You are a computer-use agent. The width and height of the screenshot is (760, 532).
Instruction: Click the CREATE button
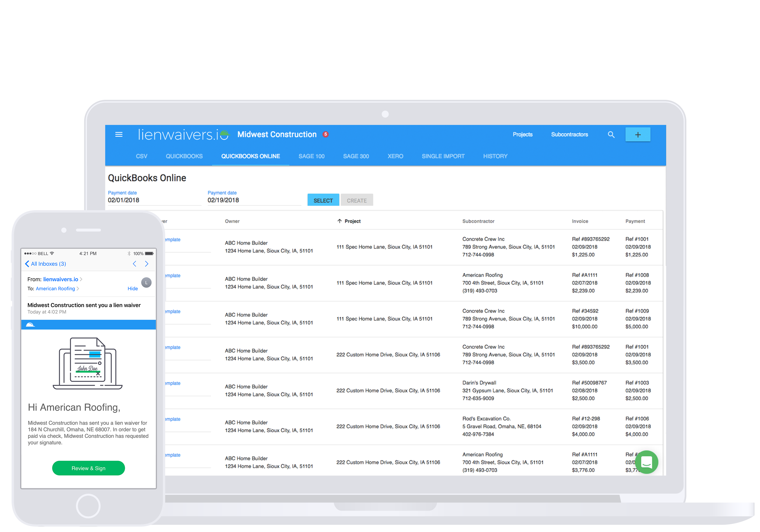(357, 200)
